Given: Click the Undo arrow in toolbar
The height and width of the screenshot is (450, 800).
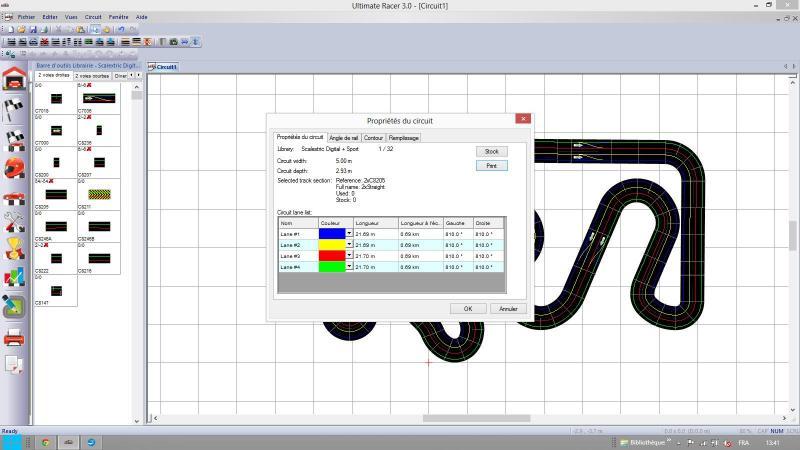Looking at the screenshot, I should point(119,30).
